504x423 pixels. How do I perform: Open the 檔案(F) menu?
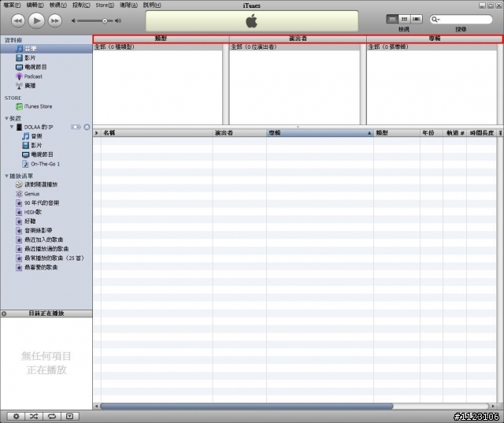click(x=12, y=6)
